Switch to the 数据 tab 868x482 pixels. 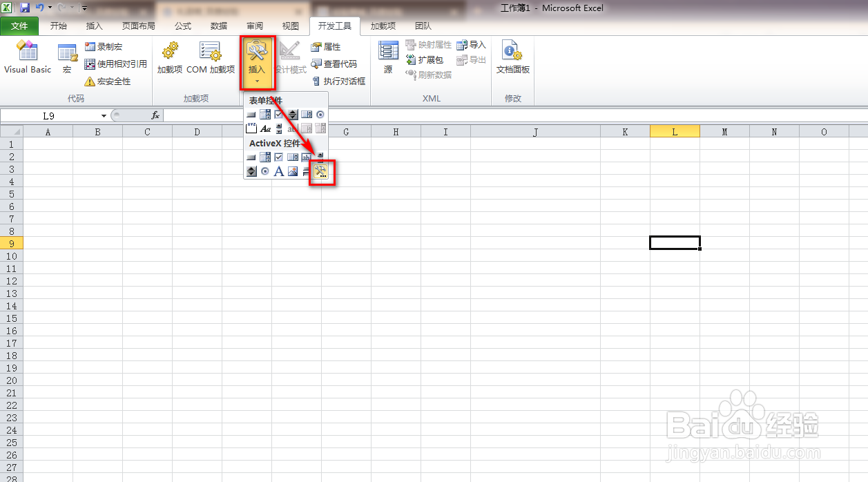(219, 26)
